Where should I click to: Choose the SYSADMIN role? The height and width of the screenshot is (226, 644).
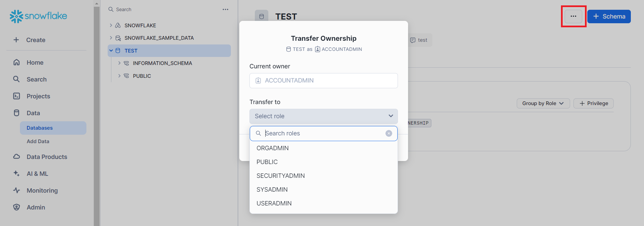pos(323,190)
